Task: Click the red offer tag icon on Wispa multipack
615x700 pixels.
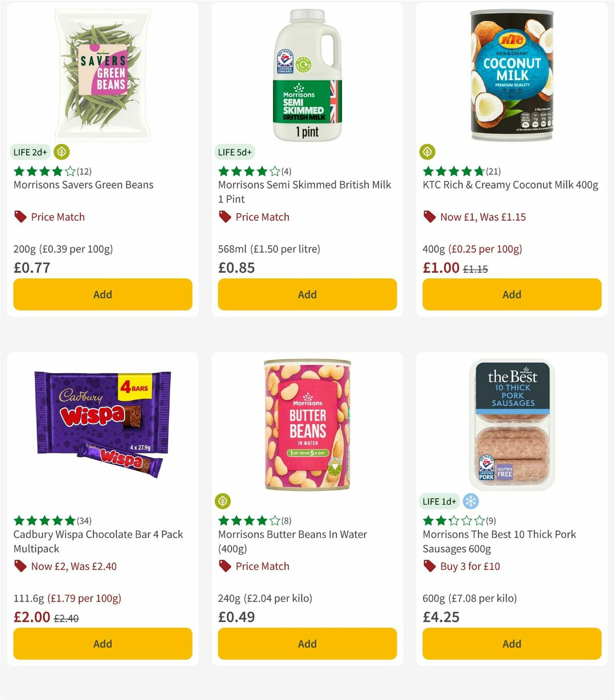Action: pyautogui.click(x=19, y=566)
